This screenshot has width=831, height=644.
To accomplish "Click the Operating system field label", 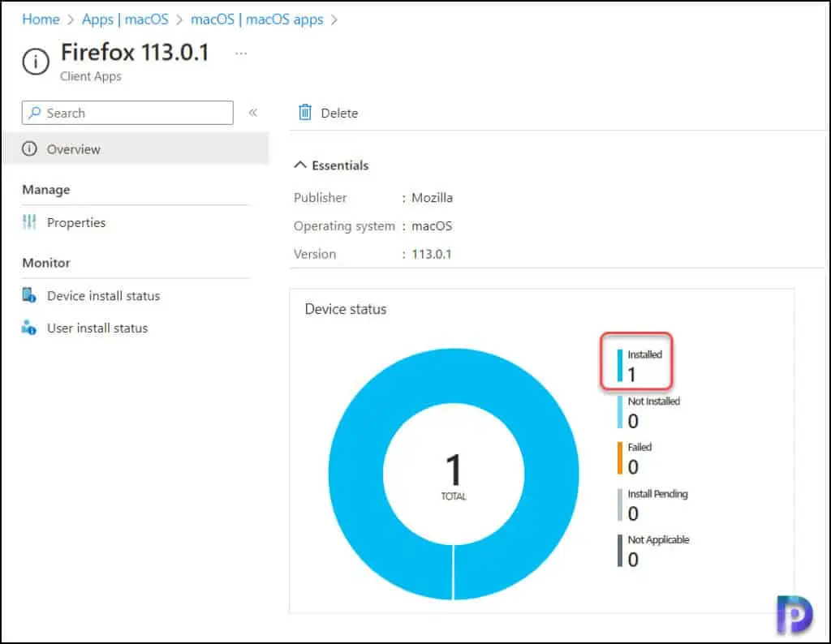I will (344, 226).
